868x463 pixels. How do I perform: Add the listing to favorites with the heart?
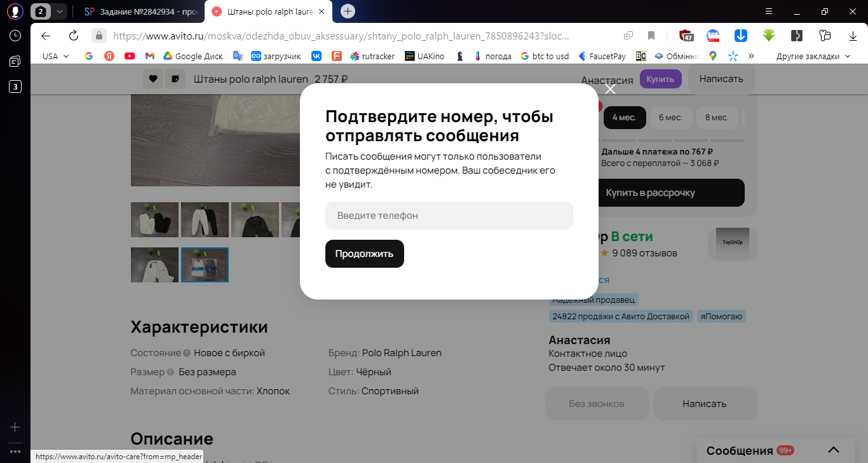point(153,79)
